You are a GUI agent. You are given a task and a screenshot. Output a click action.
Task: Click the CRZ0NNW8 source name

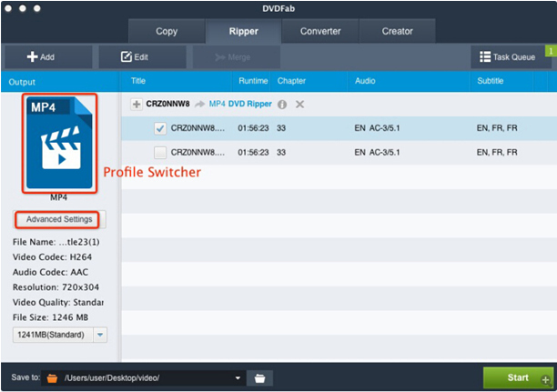pos(167,104)
